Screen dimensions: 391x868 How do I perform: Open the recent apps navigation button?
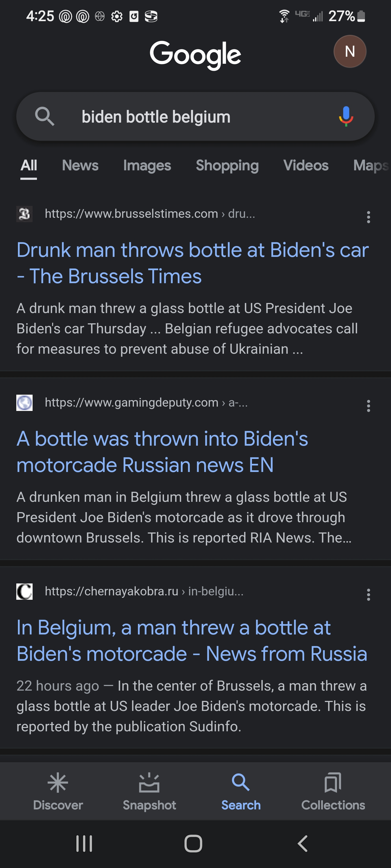pyautogui.click(x=84, y=843)
